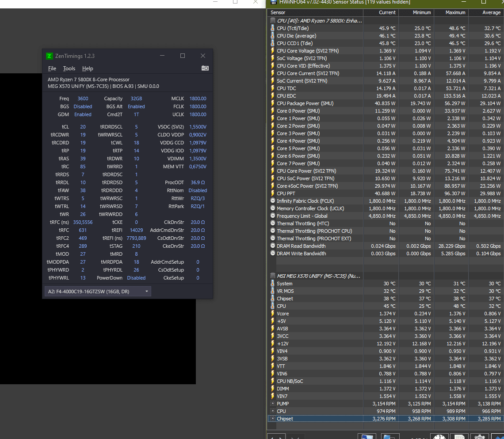This screenshot has height=439, width=504.
Task: Click icon beside DRAM Read Bandwidth
Action: [273, 246]
